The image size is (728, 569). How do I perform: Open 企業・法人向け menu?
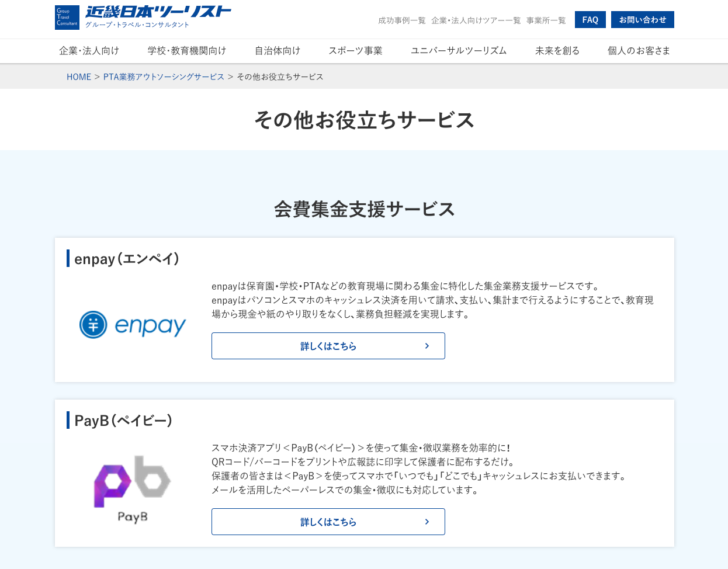pyautogui.click(x=89, y=51)
